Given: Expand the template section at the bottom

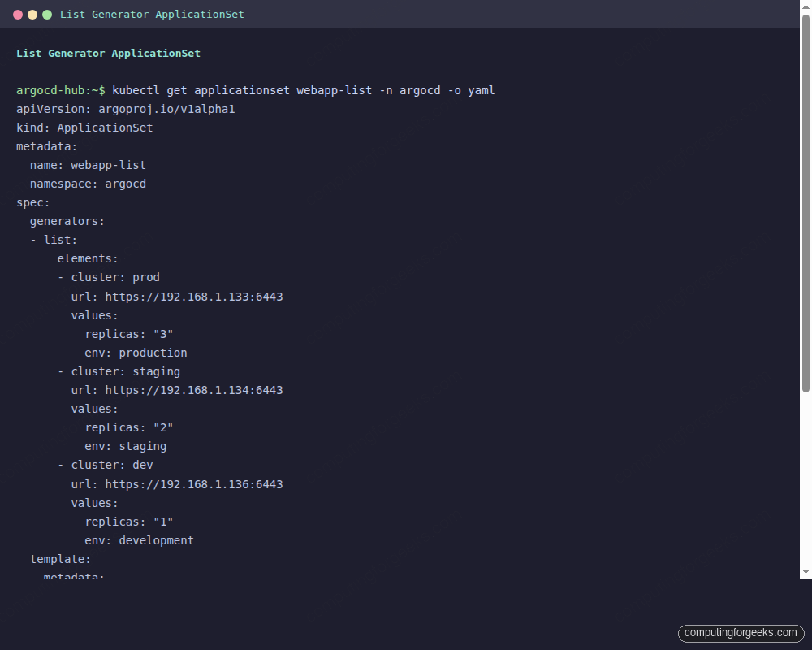Looking at the screenshot, I should (60, 559).
